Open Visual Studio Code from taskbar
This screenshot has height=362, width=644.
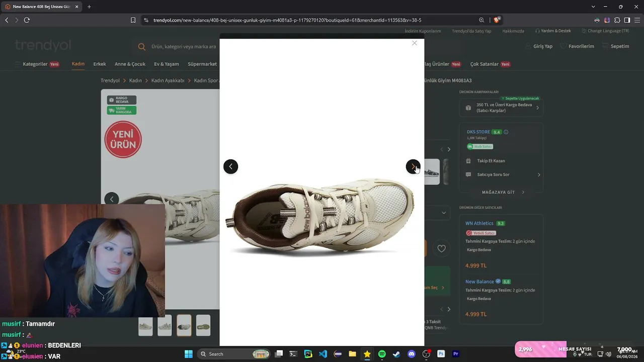click(323, 354)
